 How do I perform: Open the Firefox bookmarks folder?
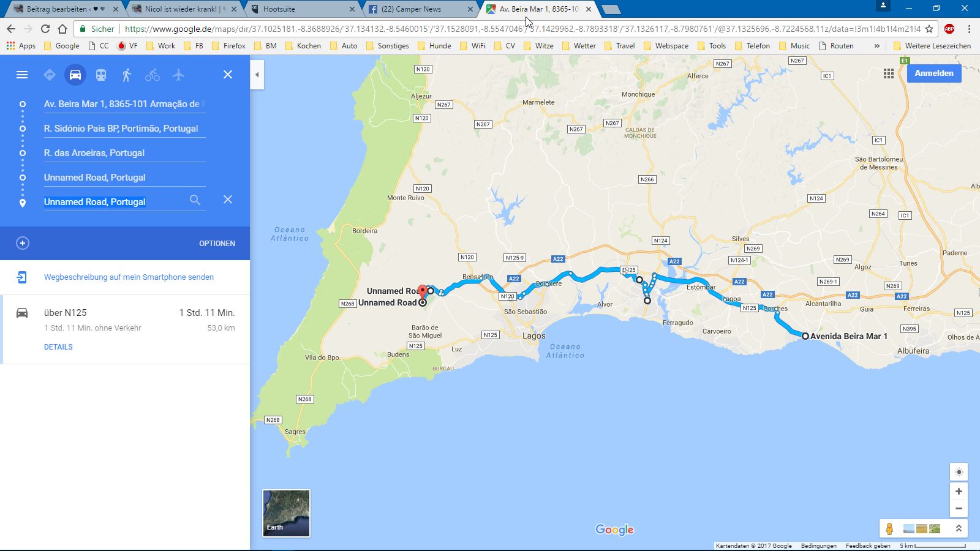(228, 46)
